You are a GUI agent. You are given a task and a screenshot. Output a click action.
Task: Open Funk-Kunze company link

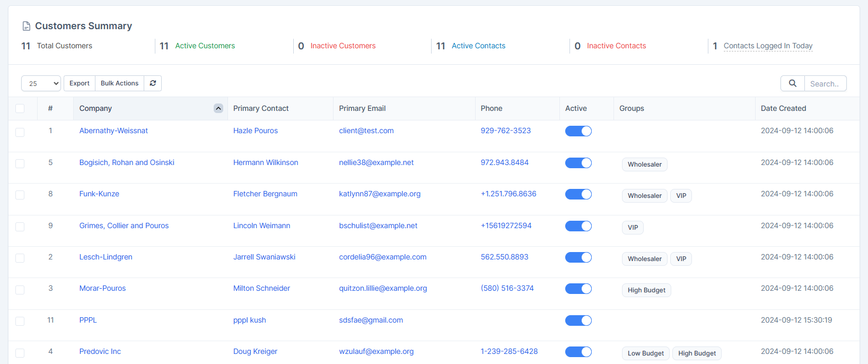[x=99, y=194]
